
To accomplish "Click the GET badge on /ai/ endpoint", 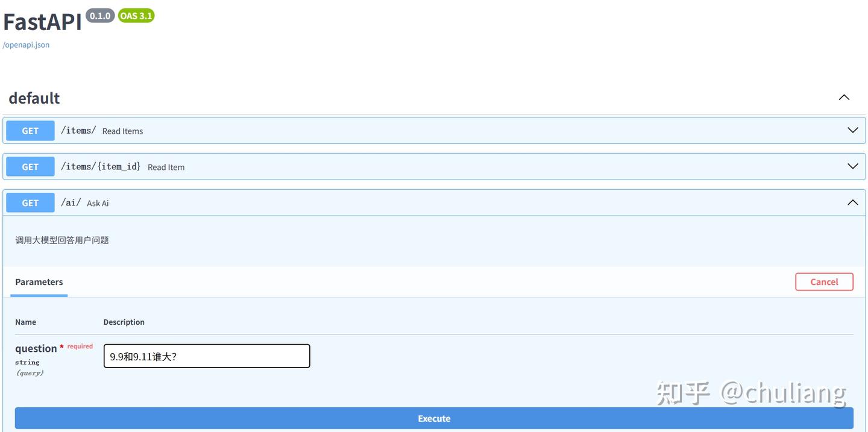I will click(30, 202).
